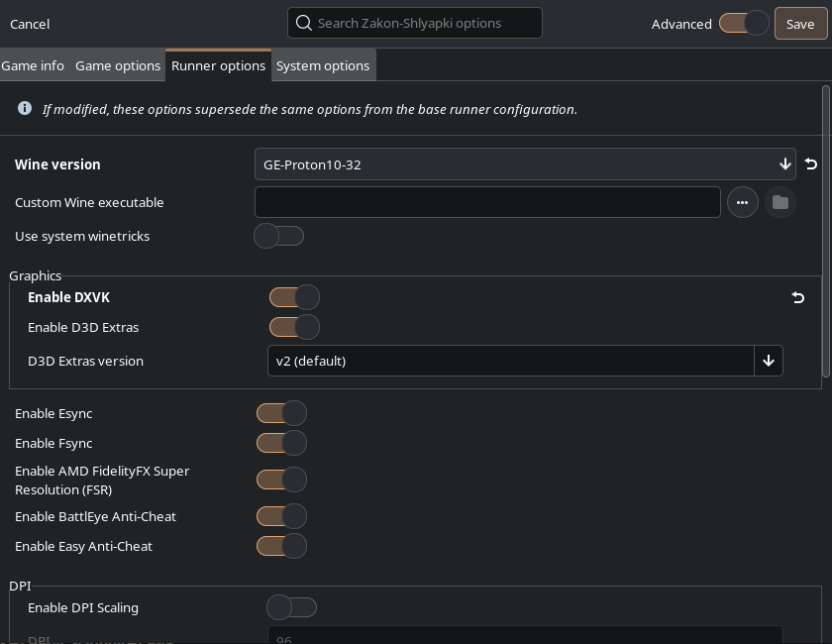Browse folder for custom Wine executable
832x644 pixels.
click(x=780, y=202)
